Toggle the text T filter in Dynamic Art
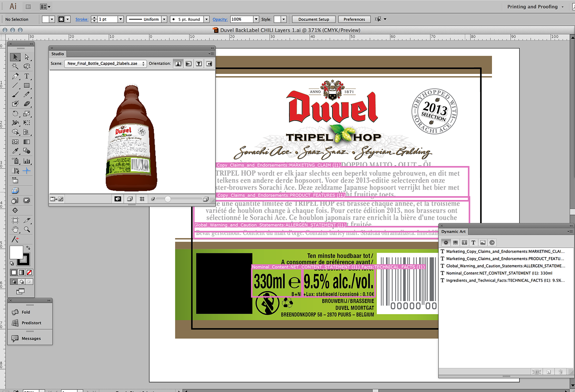The image size is (575, 392). click(473, 243)
